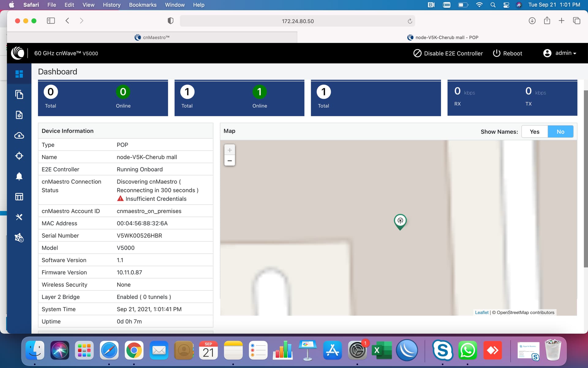The image size is (588, 368).
Task: Open the cloud download sidebar icon
Action: coord(19,135)
